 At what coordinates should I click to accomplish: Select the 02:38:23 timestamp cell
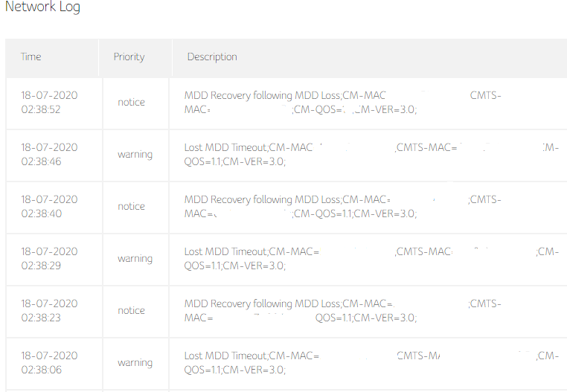point(49,311)
